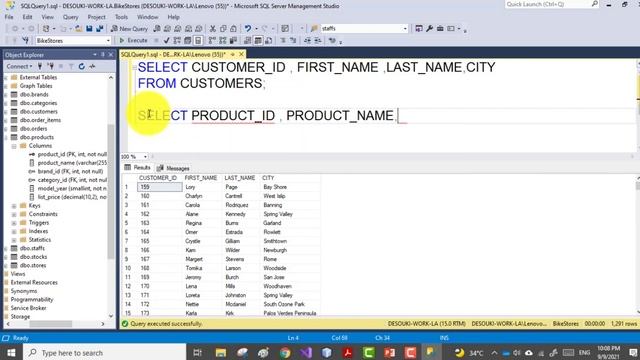Screen dimensions: 640x360
Task: Open the Query menu
Action: click(x=71, y=17)
